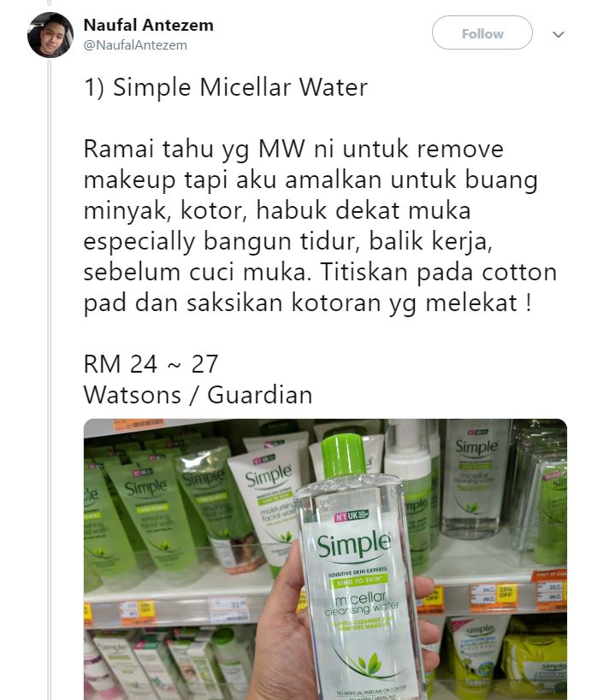Click the green bottle cap in the photo
Viewport: 597px width, 700px height.
click(343, 456)
